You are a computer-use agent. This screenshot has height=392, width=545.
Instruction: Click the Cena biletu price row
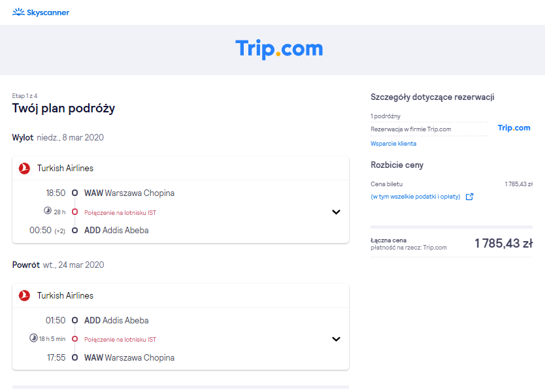452,184
